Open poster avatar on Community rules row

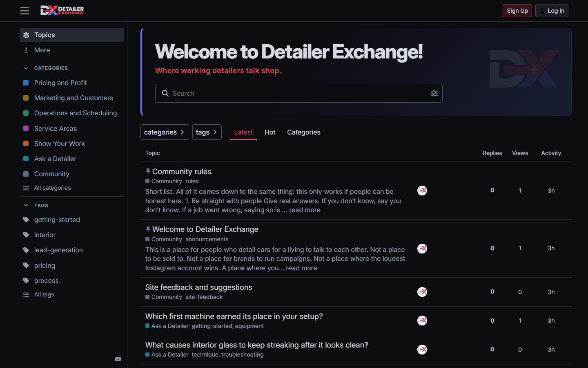tap(422, 191)
